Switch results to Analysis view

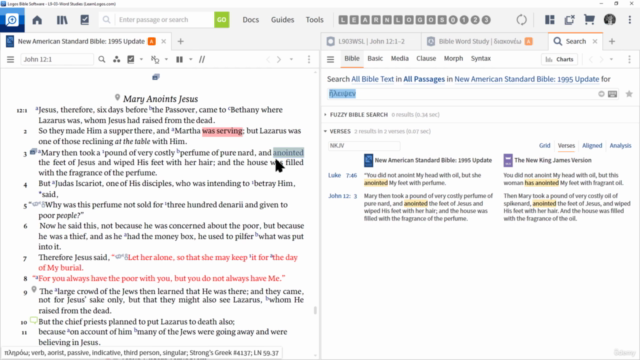[620, 146]
